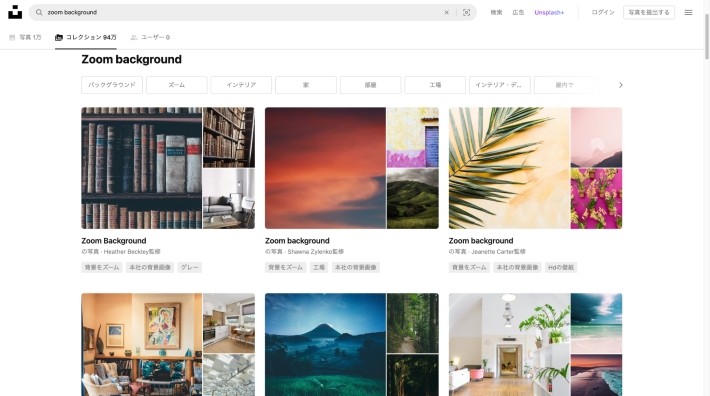Select the 屋内で filter chip
The width and height of the screenshot is (710, 396).
(x=564, y=85)
